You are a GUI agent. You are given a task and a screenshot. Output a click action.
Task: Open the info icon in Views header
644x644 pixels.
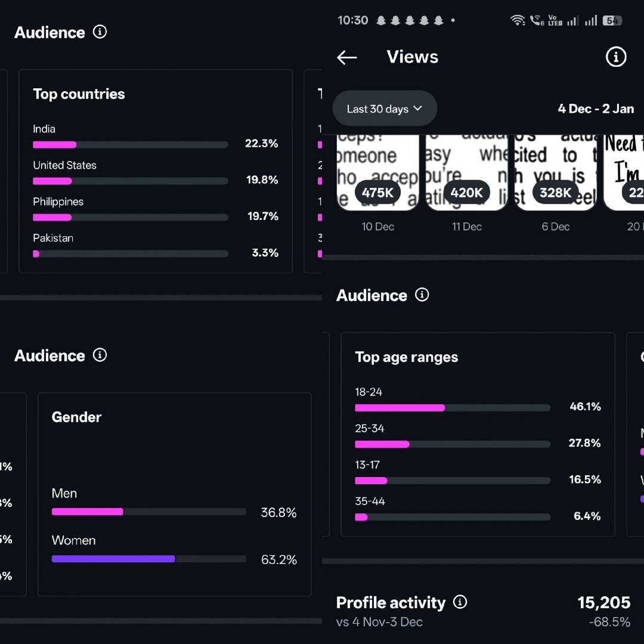click(615, 57)
